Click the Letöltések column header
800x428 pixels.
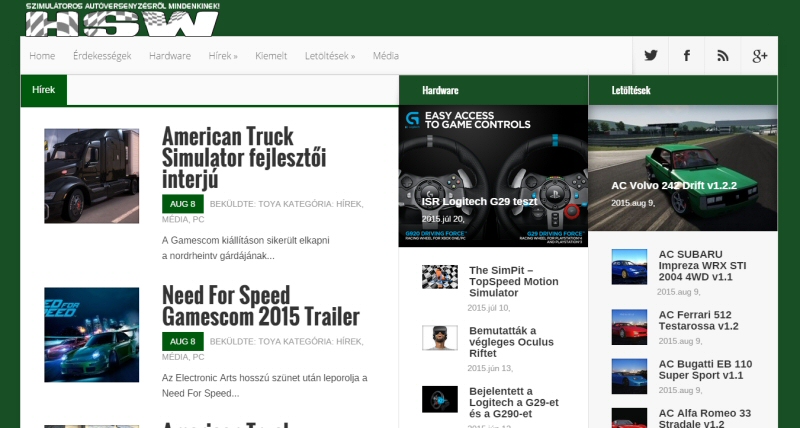coord(631,90)
